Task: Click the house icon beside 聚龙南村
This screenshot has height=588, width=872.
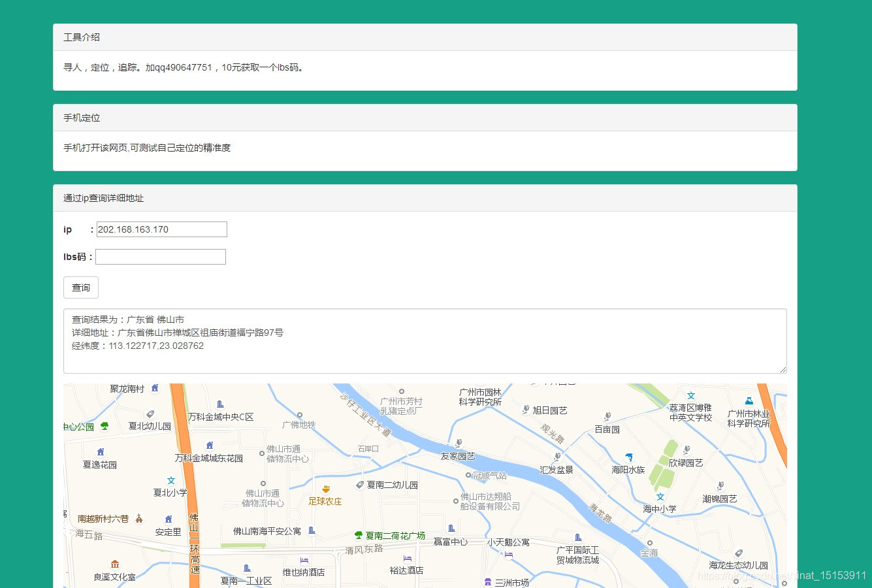Action: tap(155, 388)
